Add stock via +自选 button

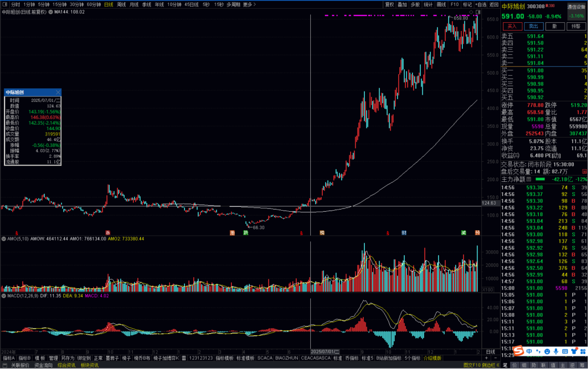tap(480, 4)
